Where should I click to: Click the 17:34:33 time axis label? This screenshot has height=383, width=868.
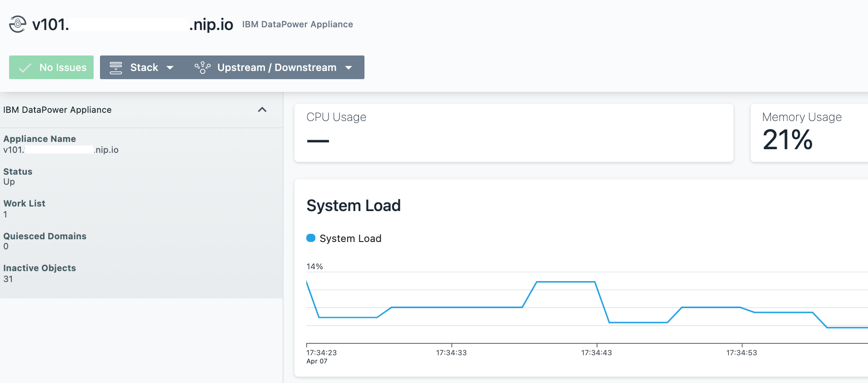point(451,353)
